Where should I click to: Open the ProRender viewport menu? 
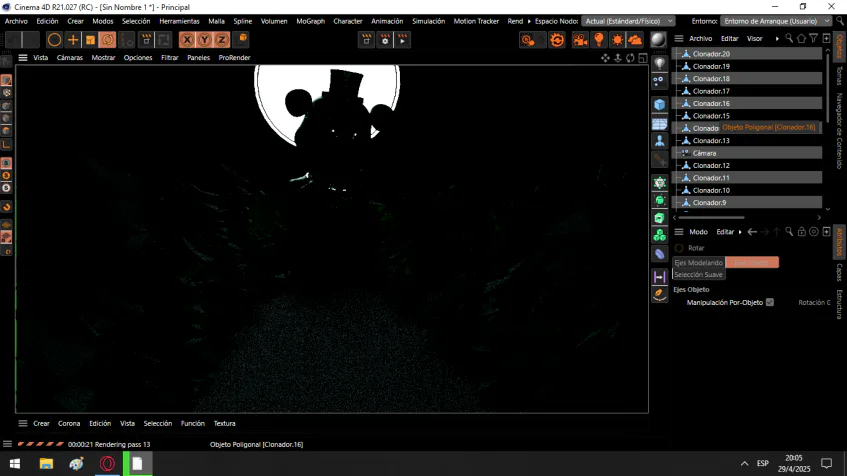(234, 58)
